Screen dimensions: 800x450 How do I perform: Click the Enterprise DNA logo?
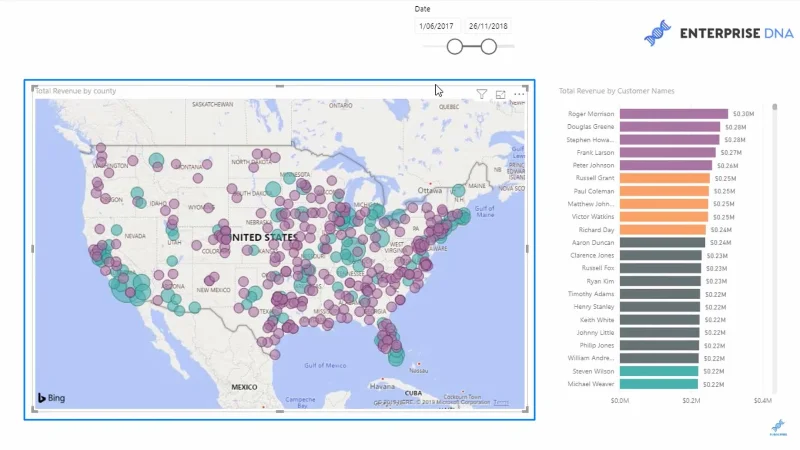[718, 33]
